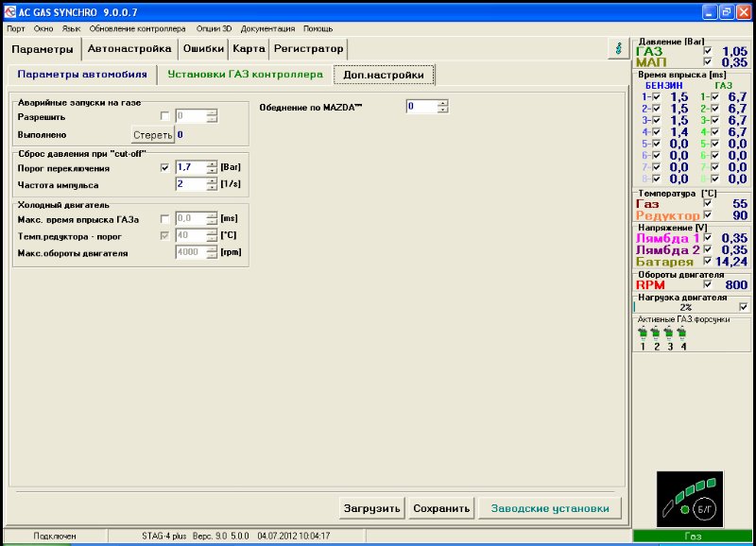The width and height of the screenshot is (756, 546).
Task: Click active gas injector icon 2
Action: coord(656,333)
